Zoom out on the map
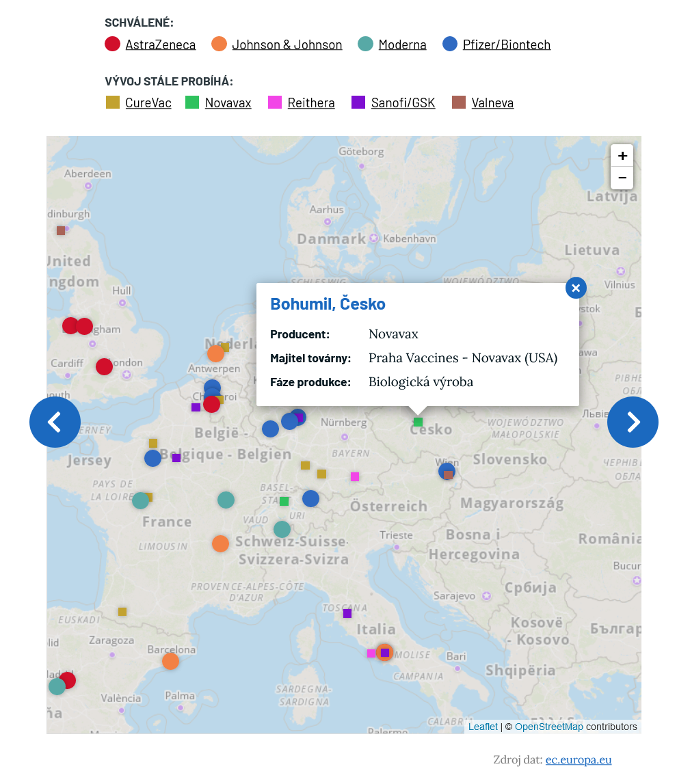Viewport: 677px width, 784px height. pyautogui.click(x=622, y=178)
